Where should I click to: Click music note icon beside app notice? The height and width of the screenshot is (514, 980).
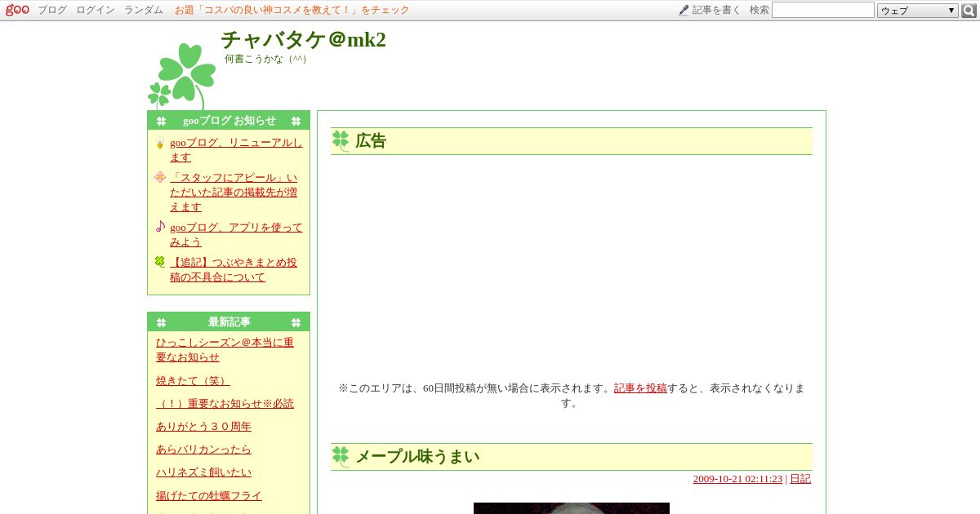(160, 227)
